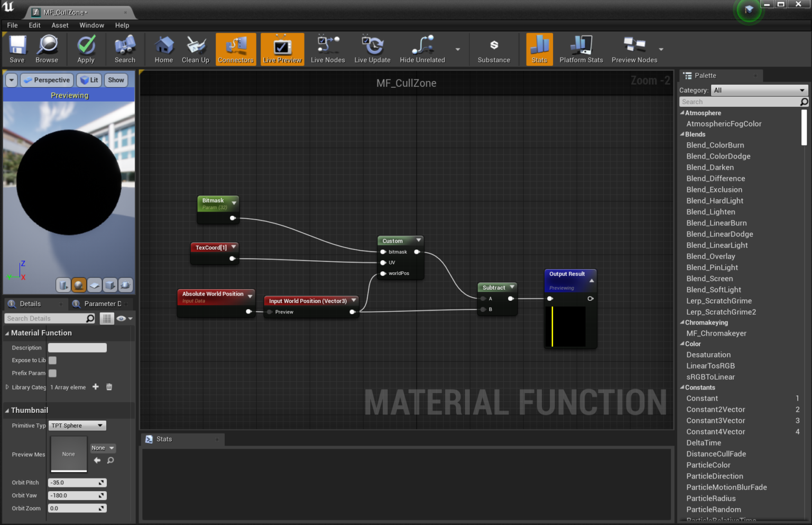Open the TPT Sphere primitive type dropdown
This screenshot has width=812, height=525.
(77, 425)
